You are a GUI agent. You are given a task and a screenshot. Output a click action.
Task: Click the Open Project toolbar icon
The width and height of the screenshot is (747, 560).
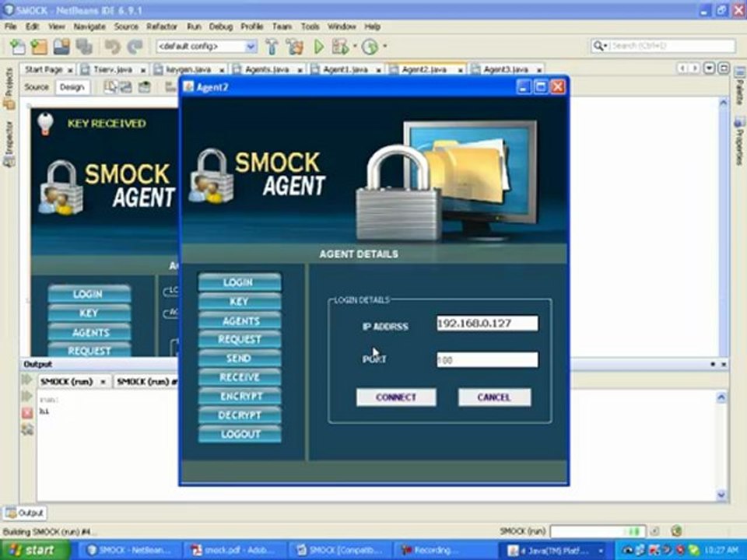62,46
